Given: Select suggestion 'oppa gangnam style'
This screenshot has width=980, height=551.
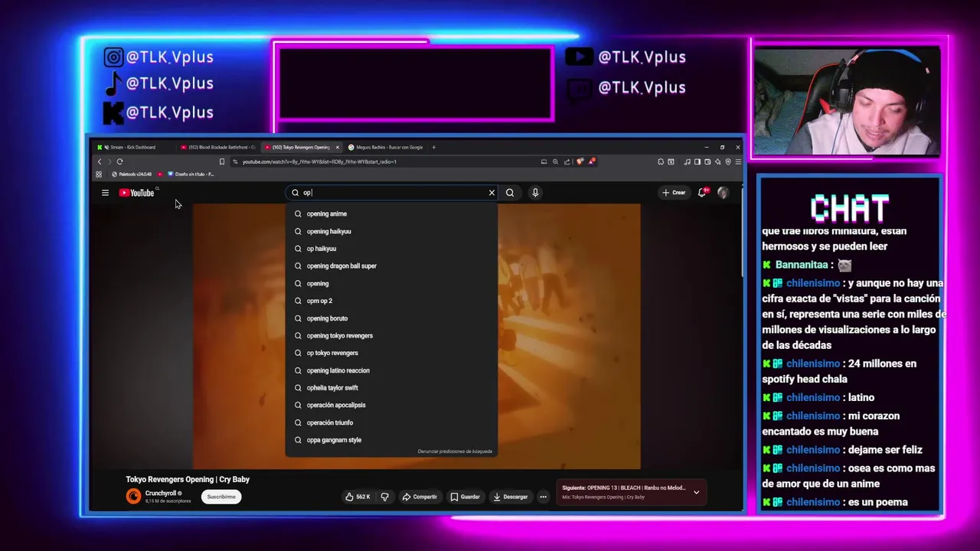Looking at the screenshot, I should point(391,440).
